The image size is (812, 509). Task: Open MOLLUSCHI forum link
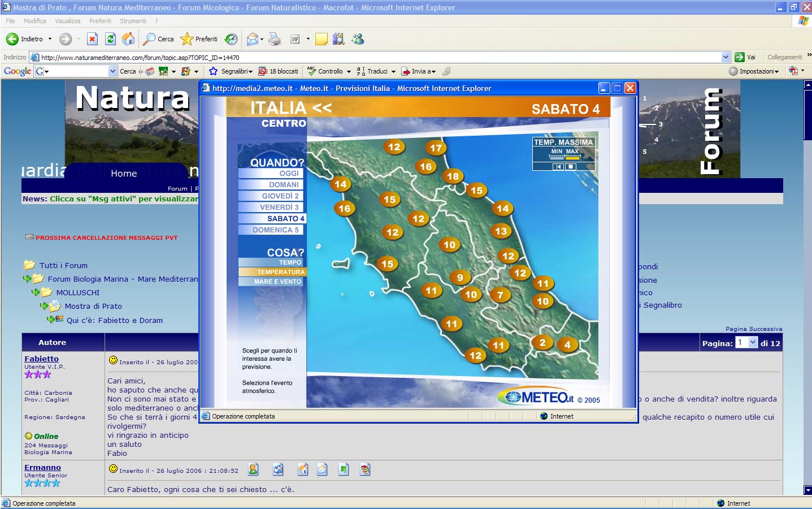point(78,293)
